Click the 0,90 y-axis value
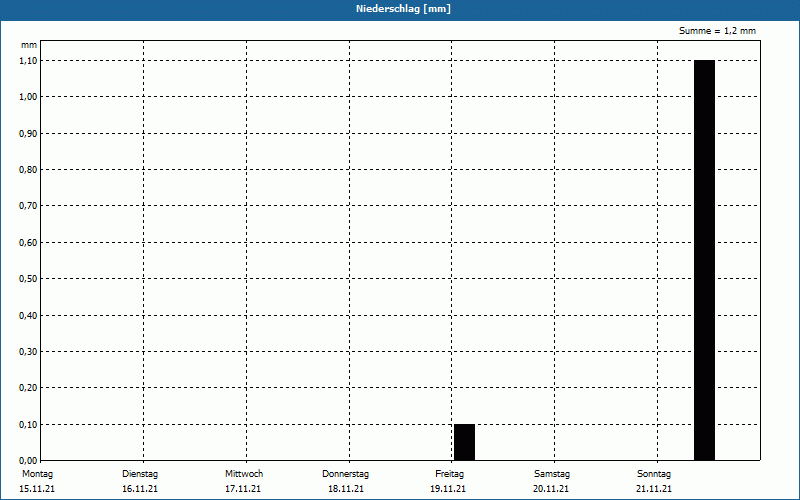 coord(28,134)
